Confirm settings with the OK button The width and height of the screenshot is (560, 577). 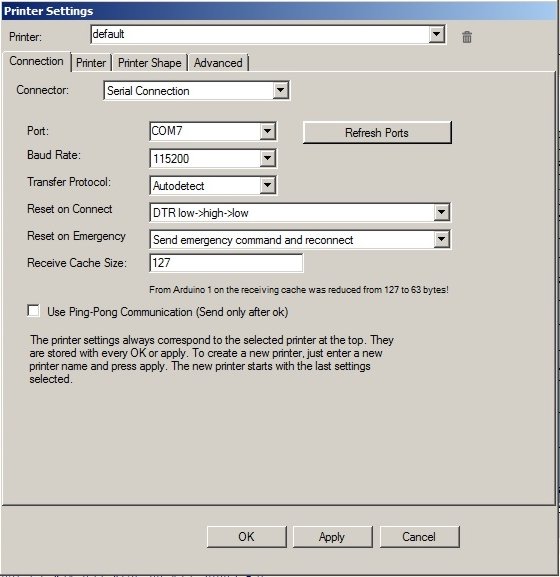[x=247, y=537]
